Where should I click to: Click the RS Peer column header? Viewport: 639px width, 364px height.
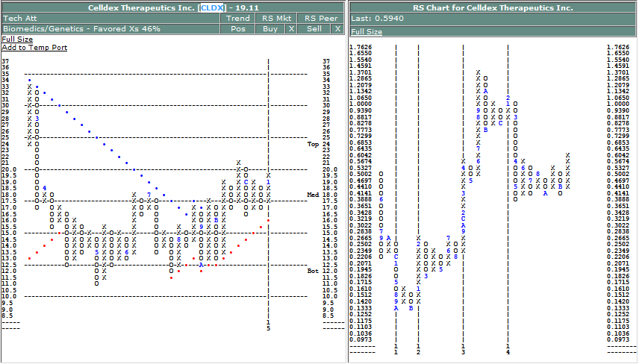321,19
